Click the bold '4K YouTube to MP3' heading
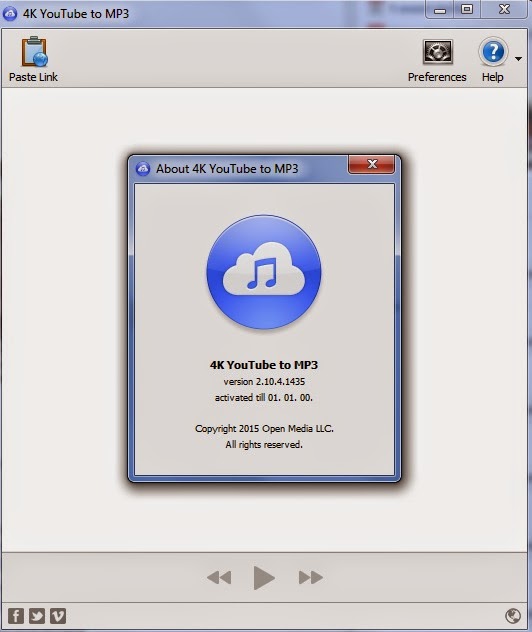This screenshot has height=632, width=532. [264, 365]
